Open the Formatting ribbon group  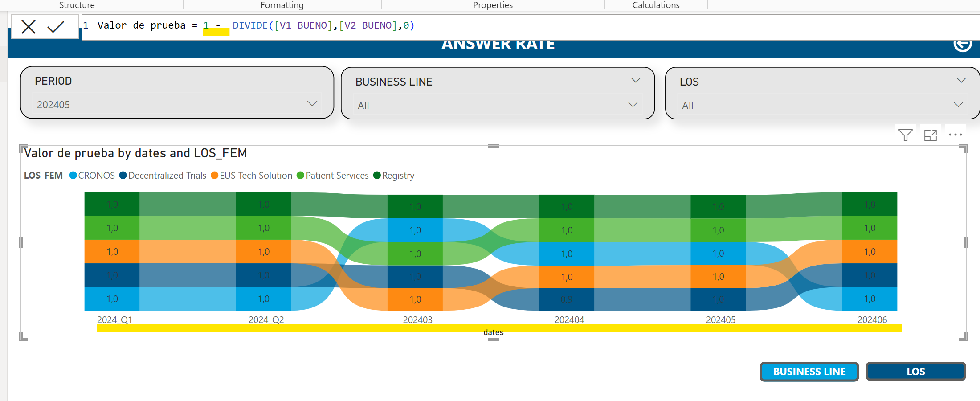point(282,5)
